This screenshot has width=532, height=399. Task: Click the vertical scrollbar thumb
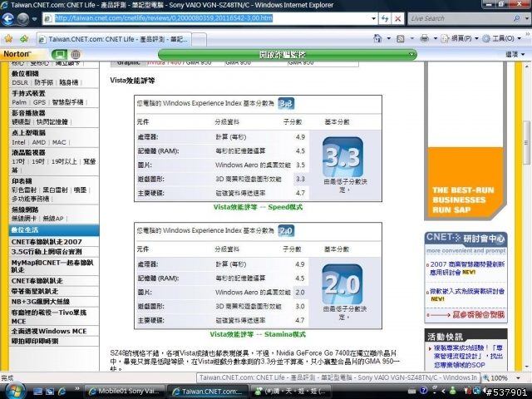[x=526, y=142]
